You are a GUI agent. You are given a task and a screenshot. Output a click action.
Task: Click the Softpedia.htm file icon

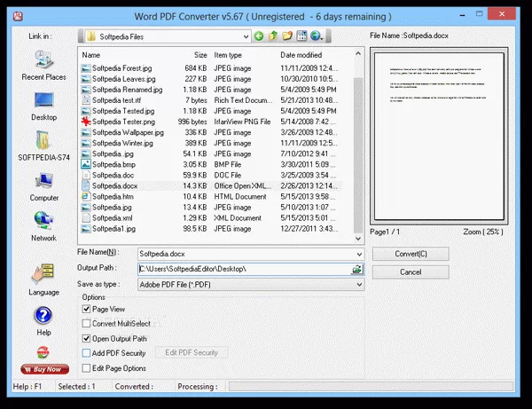[x=86, y=197]
